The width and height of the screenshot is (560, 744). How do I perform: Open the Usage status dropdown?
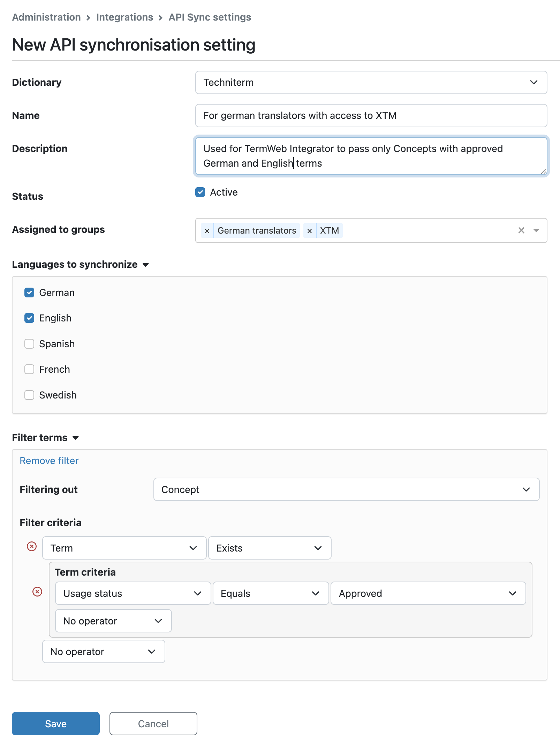pos(133,593)
